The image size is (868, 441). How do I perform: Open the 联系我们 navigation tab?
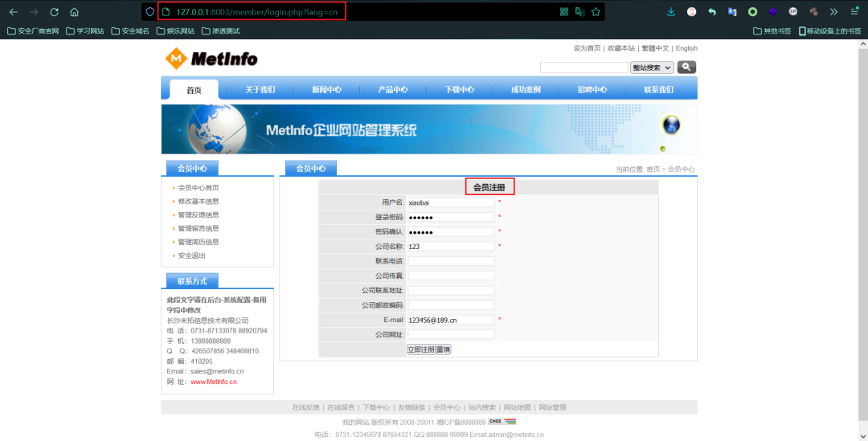pos(659,90)
